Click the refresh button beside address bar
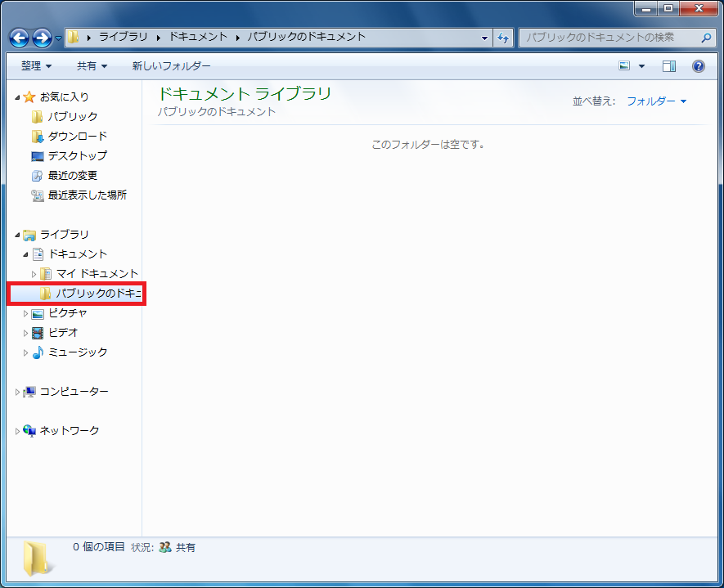This screenshot has height=588, width=724. 503,38
